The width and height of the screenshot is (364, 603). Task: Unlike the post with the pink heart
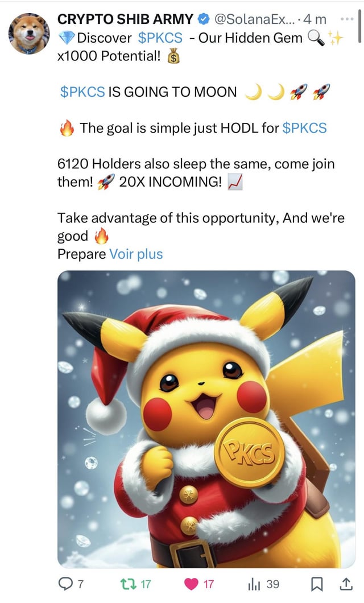point(191,584)
